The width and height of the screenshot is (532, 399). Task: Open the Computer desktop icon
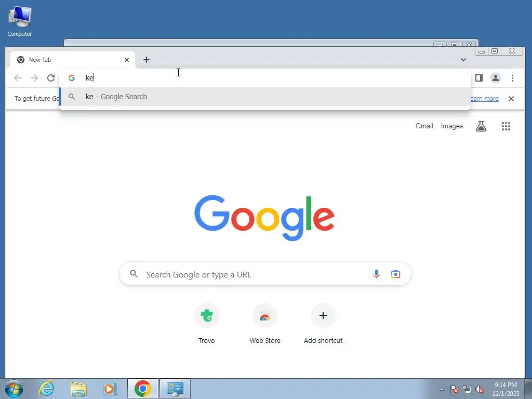pyautogui.click(x=19, y=21)
